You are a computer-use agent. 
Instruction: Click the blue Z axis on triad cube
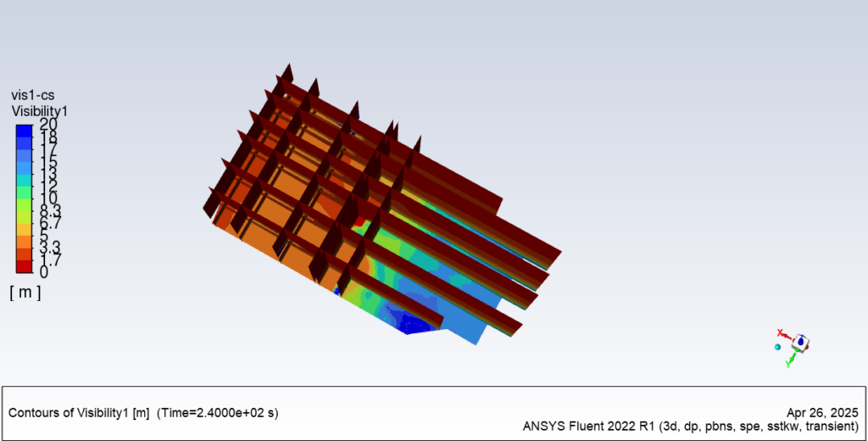click(x=801, y=341)
